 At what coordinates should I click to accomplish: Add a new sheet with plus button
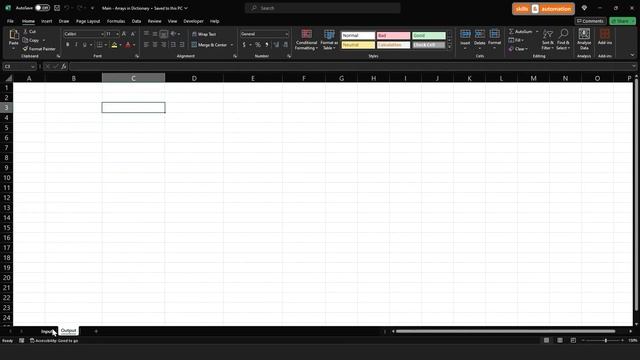[x=96, y=331]
